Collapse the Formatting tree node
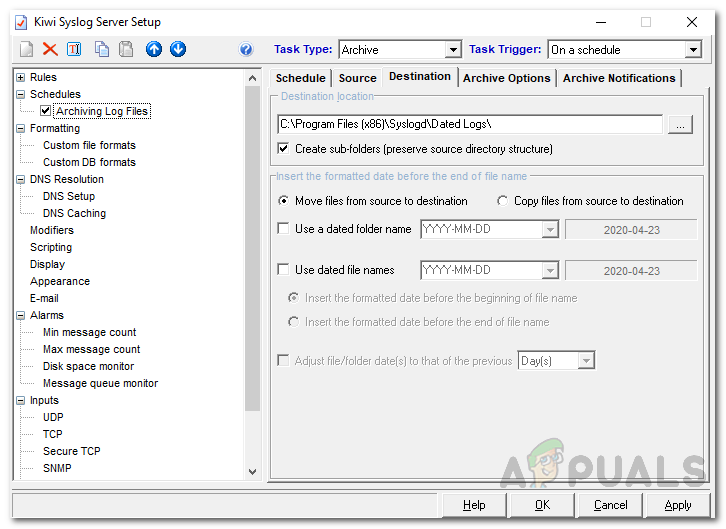The height and width of the screenshot is (529, 726). (20, 128)
